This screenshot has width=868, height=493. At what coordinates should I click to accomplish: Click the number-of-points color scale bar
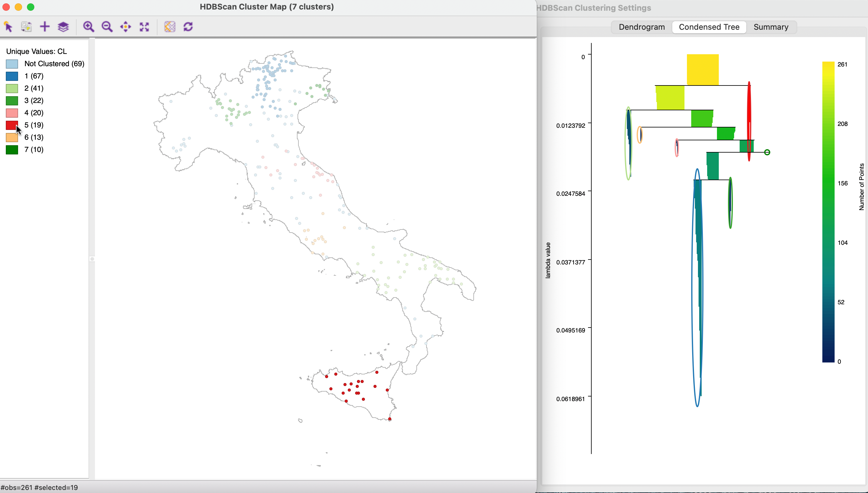(828, 212)
